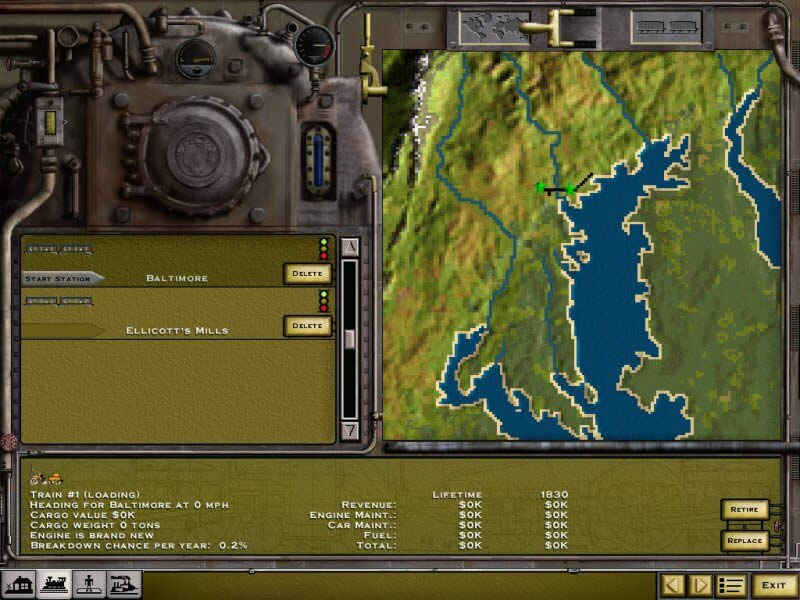Click the 'Lifetime' column header
Image resolution: width=800 pixels, height=600 pixels.
[x=457, y=494]
